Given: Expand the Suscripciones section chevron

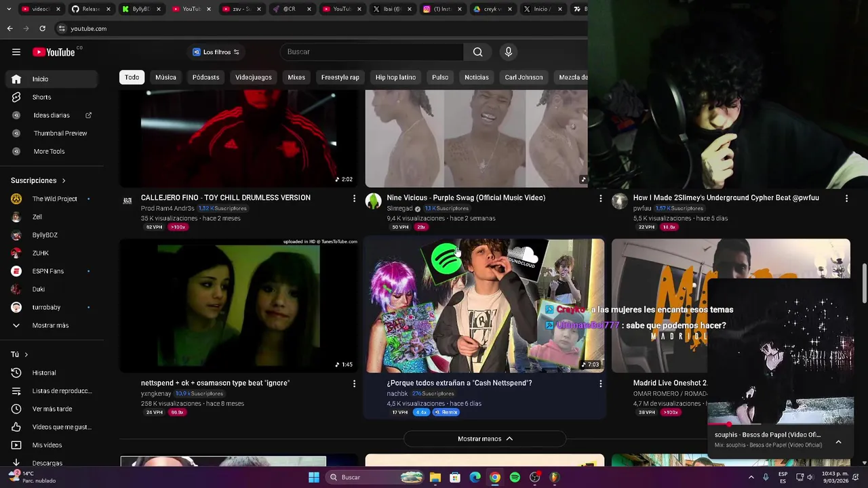Looking at the screenshot, I should pyautogui.click(x=64, y=181).
